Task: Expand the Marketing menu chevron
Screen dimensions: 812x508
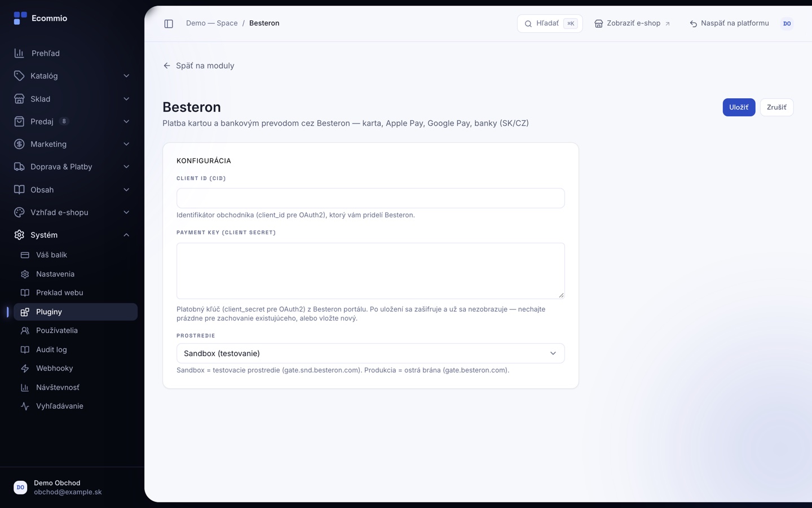Action: point(126,144)
